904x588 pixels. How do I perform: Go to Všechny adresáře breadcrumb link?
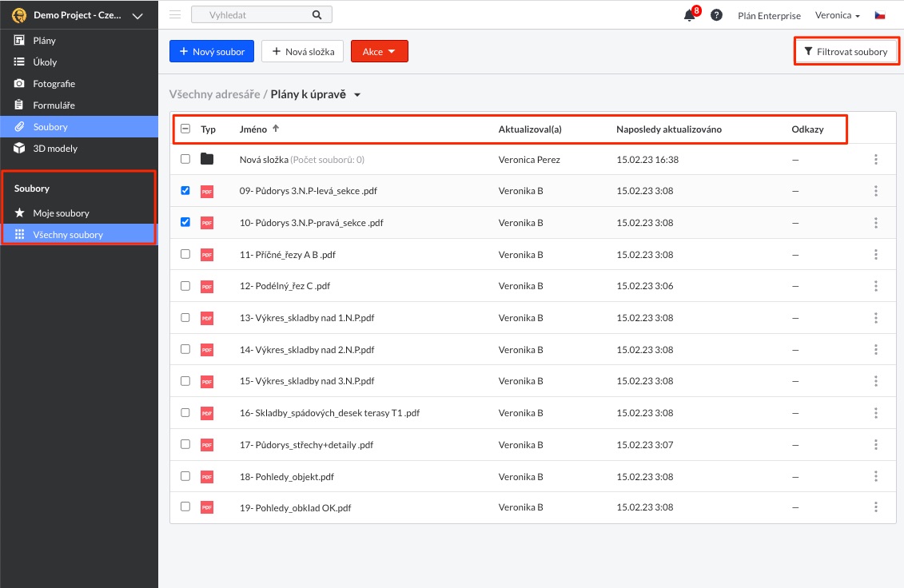click(x=214, y=94)
